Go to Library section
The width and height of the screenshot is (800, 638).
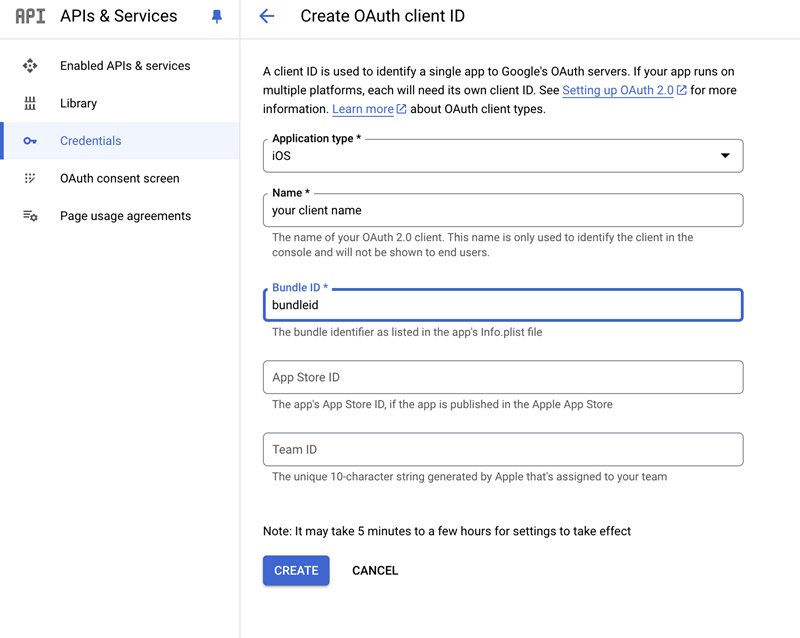click(x=78, y=103)
